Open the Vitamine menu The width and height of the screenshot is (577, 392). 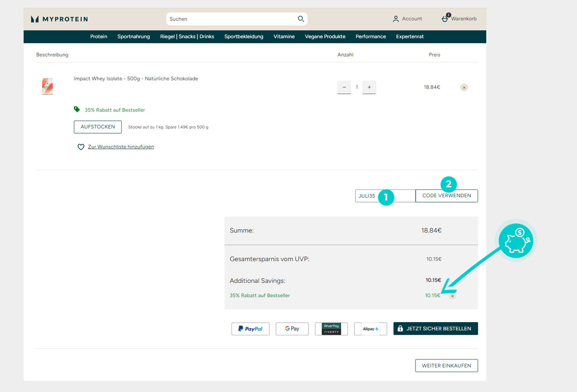coord(284,36)
